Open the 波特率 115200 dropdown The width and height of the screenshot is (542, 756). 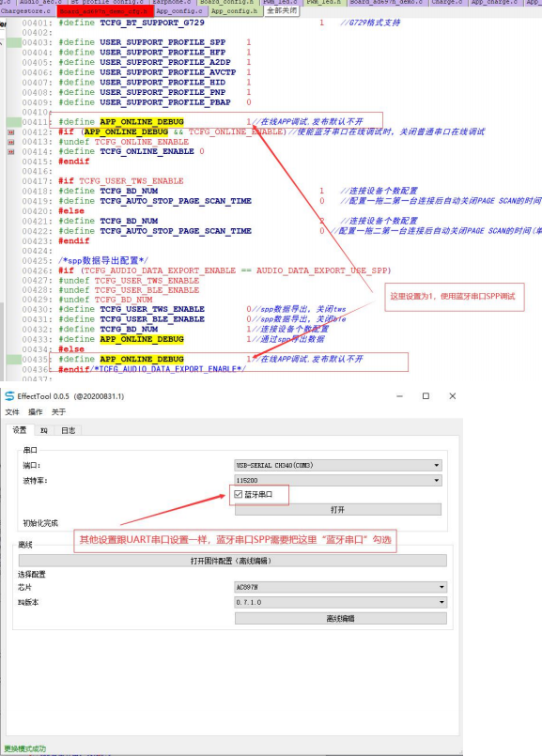click(338, 480)
